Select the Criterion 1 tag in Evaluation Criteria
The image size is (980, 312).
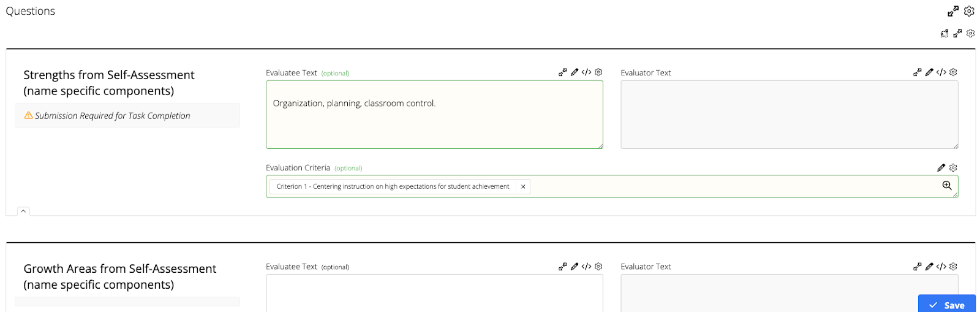(x=393, y=187)
